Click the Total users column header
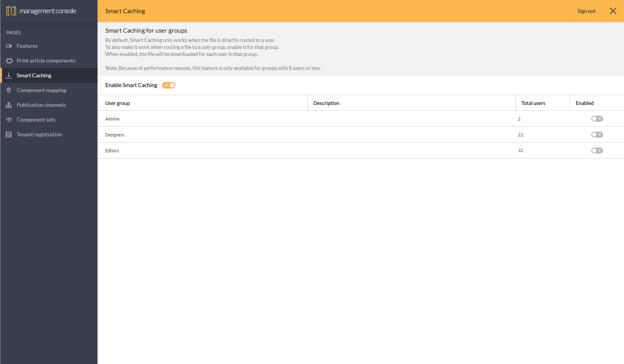This screenshot has width=624, height=364. pyautogui.click(x=542, y=103)
